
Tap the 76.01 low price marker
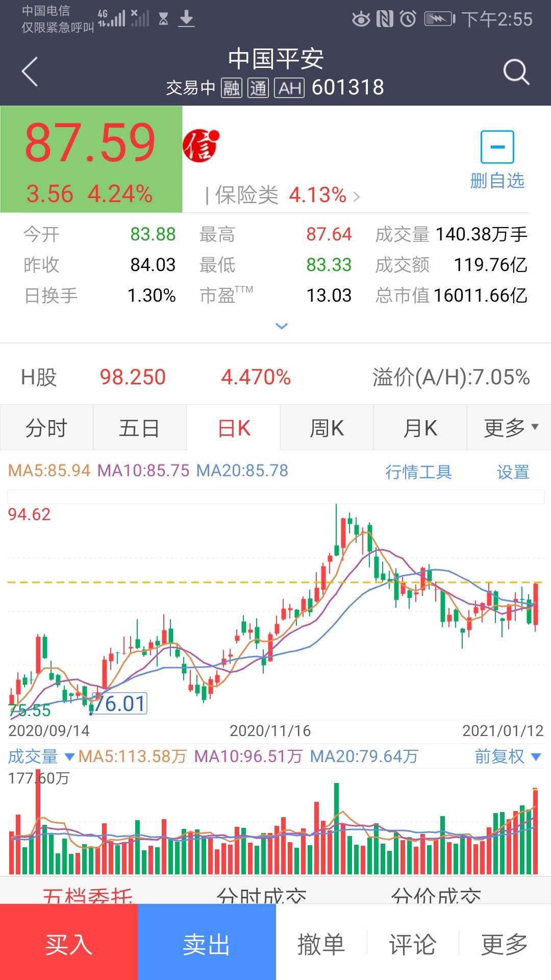pos(120,703)
